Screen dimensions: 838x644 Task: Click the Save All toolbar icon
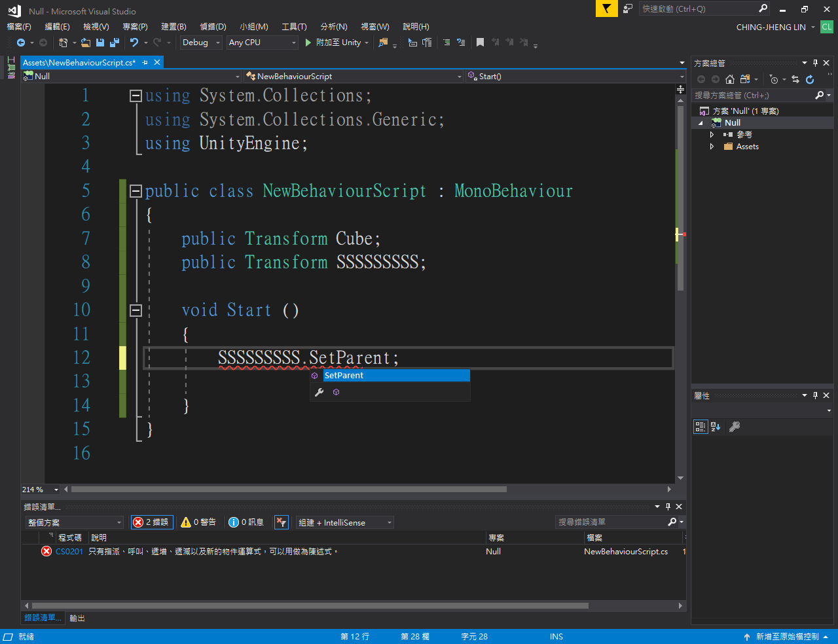pos(115,43)
